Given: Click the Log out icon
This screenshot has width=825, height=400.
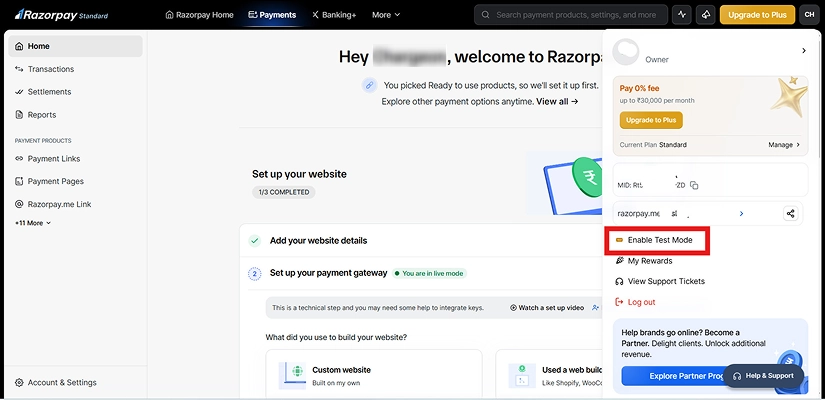Looking at the screenshot, I should point(619,302).
